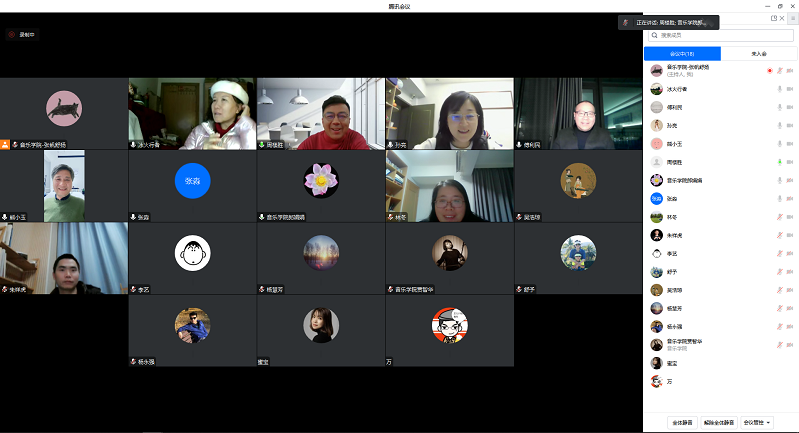Mute 孙奕 via microphone icon
The width and height of the screenshot is (799, 433).
click(780, 125)
